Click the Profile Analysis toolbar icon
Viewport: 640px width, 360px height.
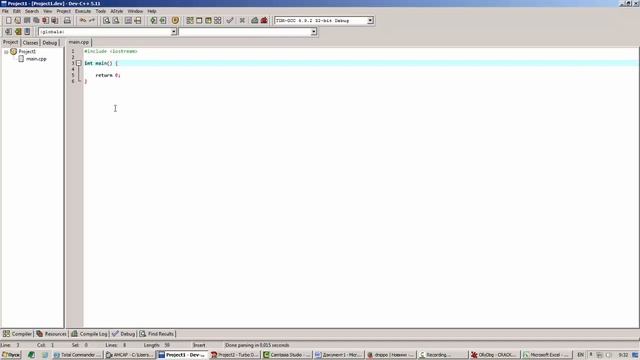[255, 20]
